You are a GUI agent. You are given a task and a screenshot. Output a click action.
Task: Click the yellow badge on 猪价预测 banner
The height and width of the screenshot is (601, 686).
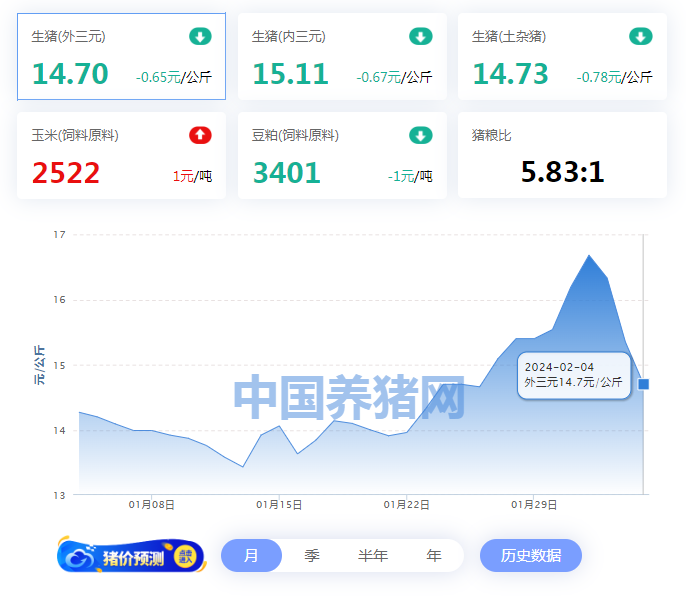click(x=186, y=556)
